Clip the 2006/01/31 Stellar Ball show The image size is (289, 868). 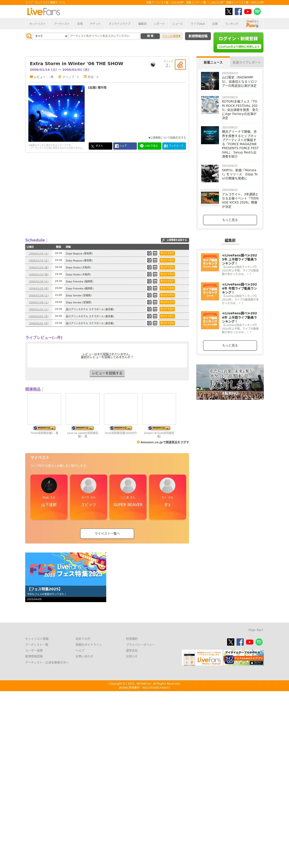[149, 309]
